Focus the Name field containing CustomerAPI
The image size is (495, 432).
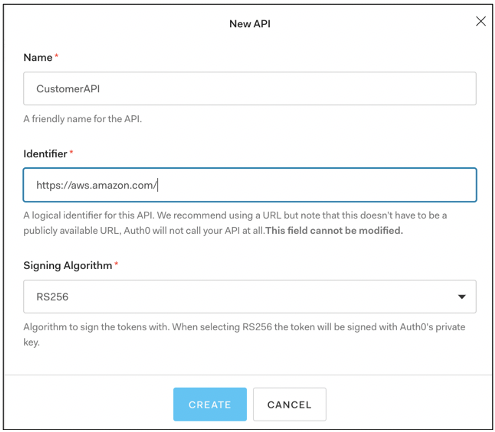250,88
